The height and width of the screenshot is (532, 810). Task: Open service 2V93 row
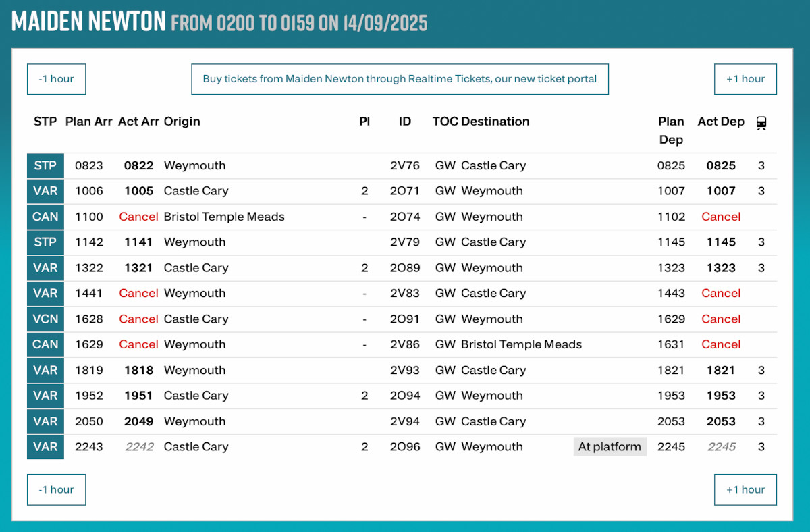(x=405, y=370)
